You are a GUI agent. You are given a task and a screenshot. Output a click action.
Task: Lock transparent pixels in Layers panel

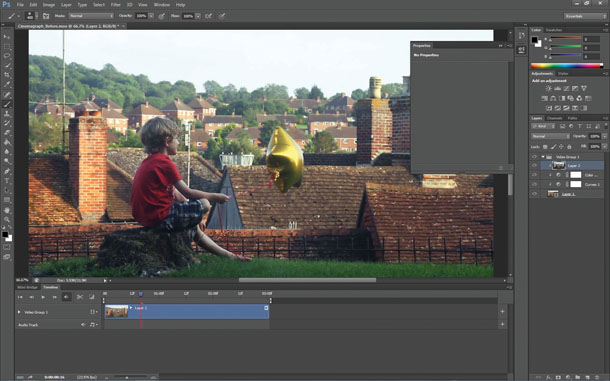(545, 147)
